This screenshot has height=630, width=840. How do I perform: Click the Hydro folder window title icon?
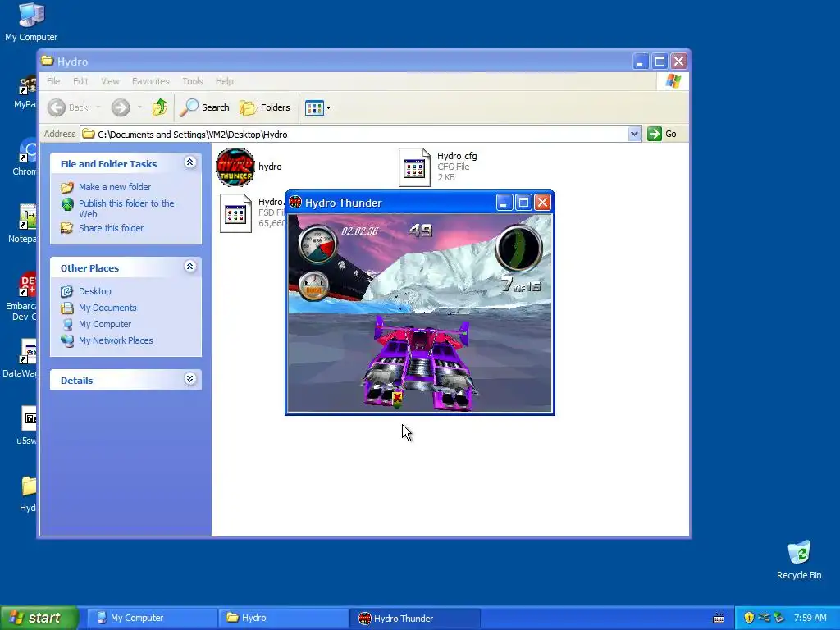point(48,61)
